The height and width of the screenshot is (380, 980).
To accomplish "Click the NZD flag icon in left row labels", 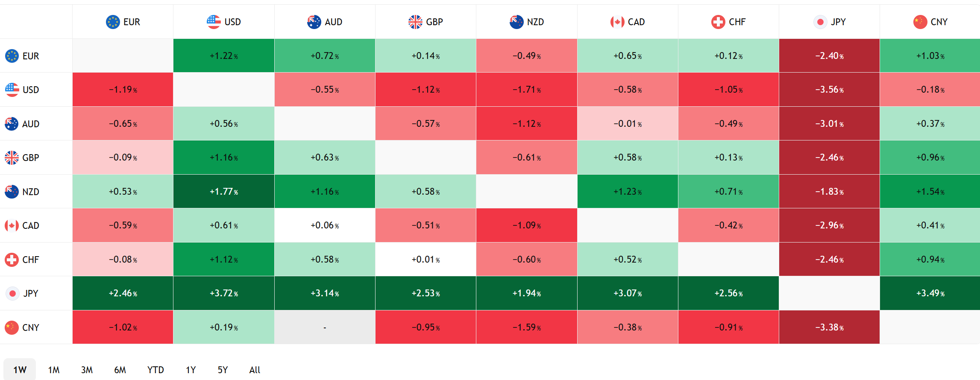I will pos(12,191).
